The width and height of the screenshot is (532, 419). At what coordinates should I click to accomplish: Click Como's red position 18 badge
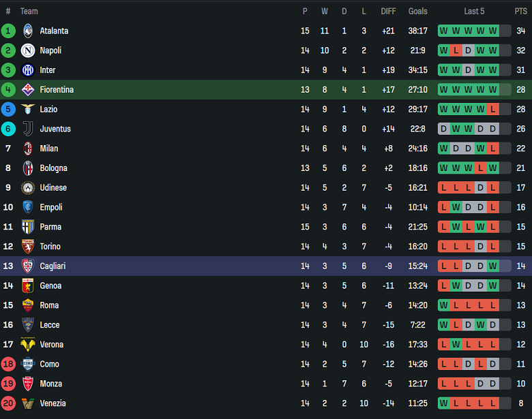coord(8,364)
